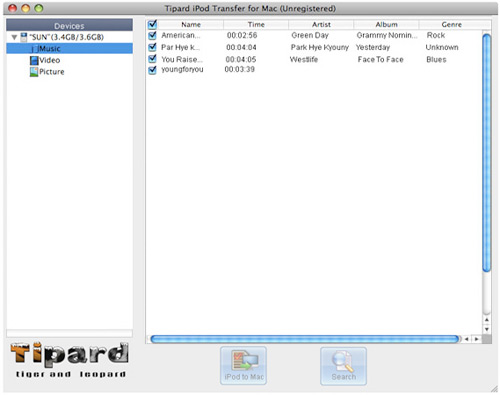
Task: Click the Blues genre cell
Action: coord(436,59)
